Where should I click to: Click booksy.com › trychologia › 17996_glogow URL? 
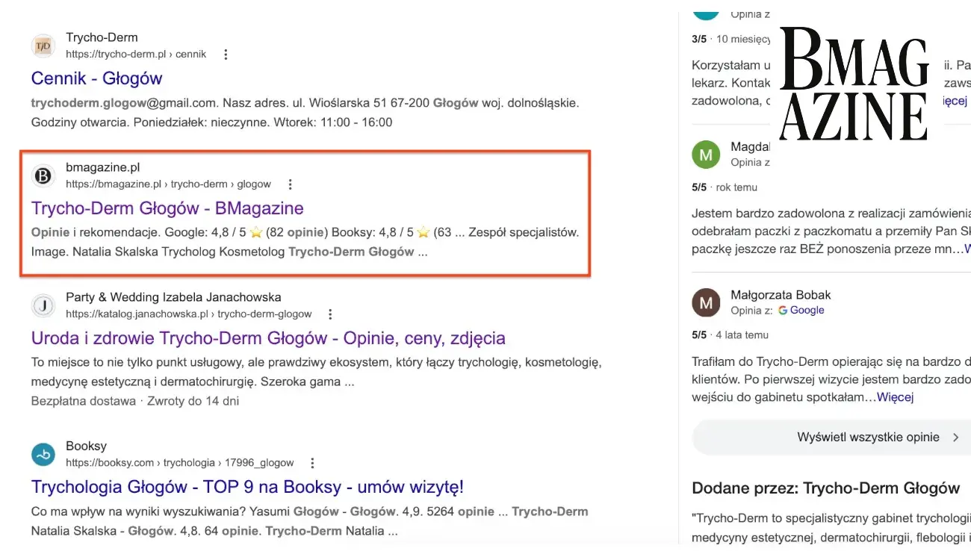coord(180,463)
